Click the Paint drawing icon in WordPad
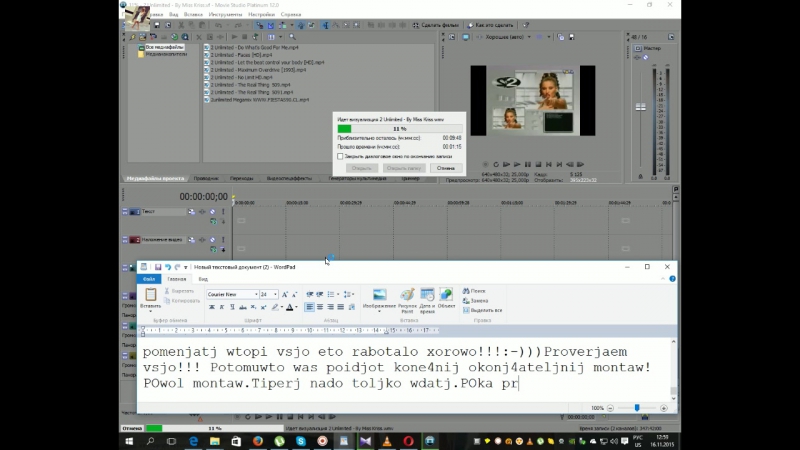This screenshot has width=800, height=450. [x=407, y=297]
